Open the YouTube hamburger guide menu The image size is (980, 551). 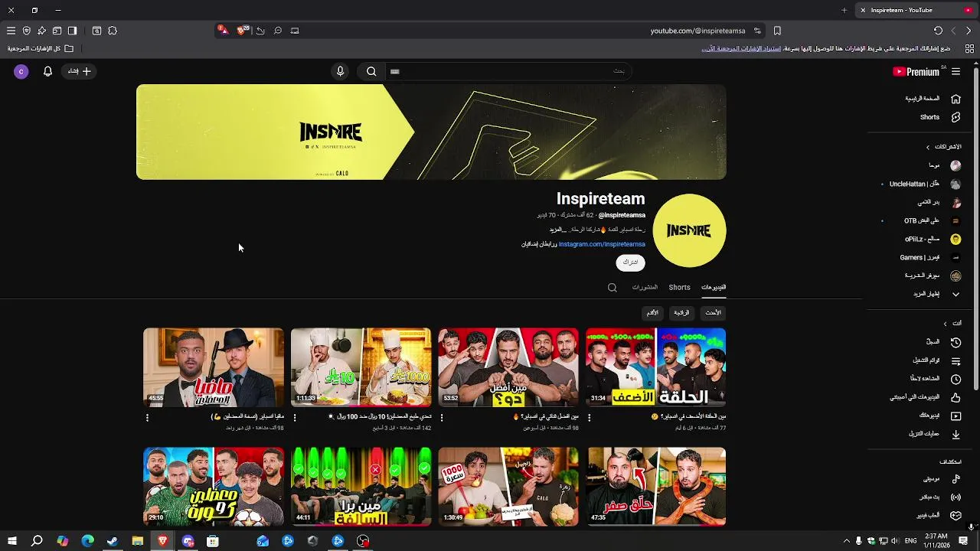point(955,71)
